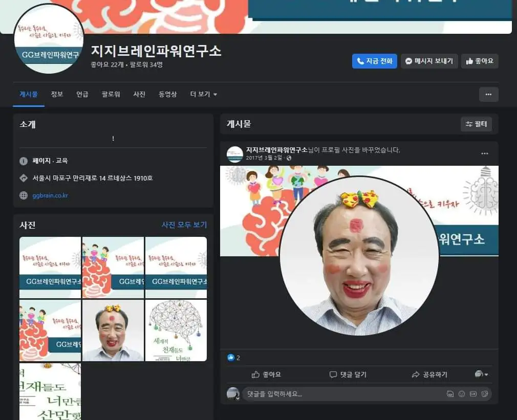Open the post date 2017년 3월 2일
This screenshot has height=420, width=517.
point(264,158)
